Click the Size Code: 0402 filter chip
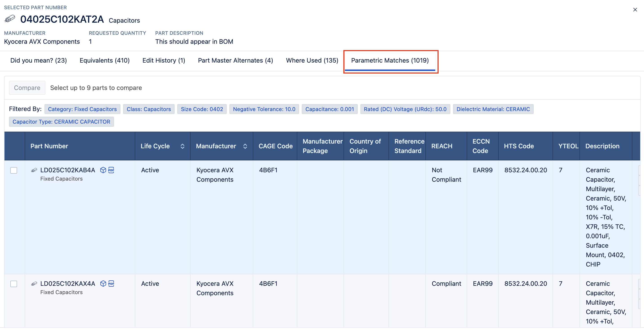This screenshot has height=332, width=644. tap(202, 109)
